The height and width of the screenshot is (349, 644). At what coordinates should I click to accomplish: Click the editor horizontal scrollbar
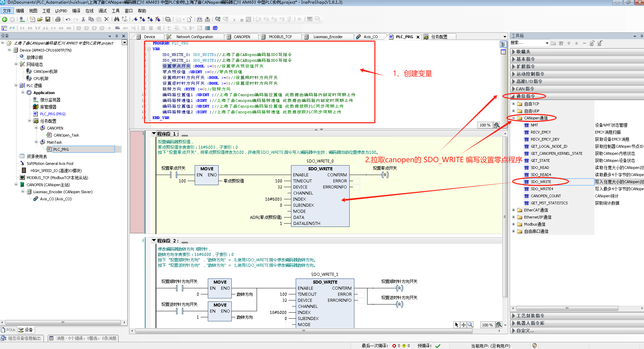pos(303,331)
